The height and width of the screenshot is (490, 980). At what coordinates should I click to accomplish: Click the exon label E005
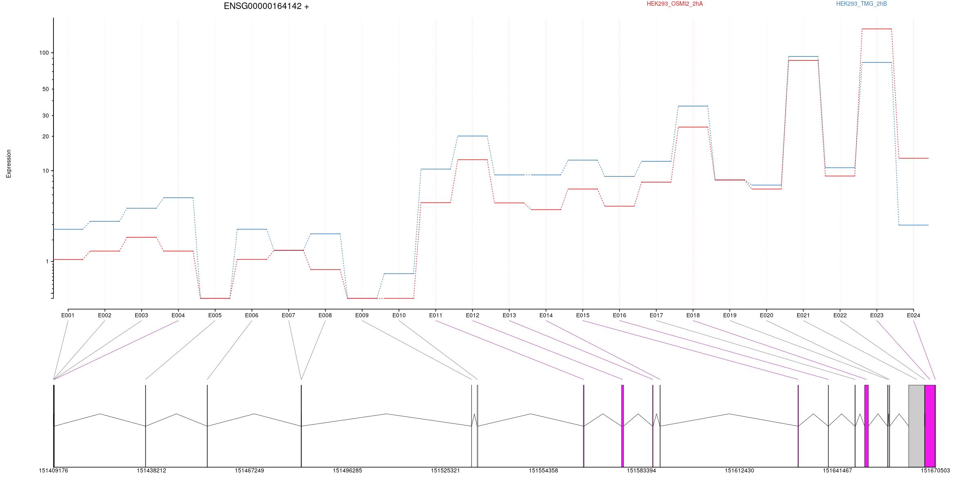coord(215,315)
